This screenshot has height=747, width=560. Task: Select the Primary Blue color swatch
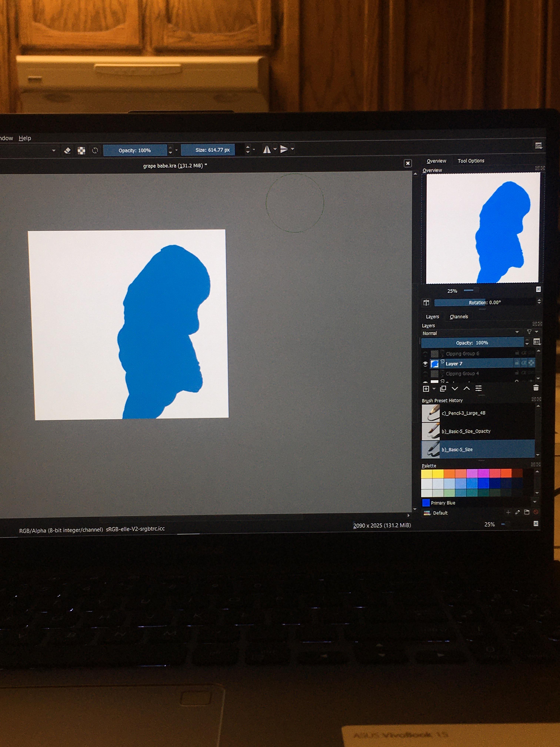pos(426,503)
